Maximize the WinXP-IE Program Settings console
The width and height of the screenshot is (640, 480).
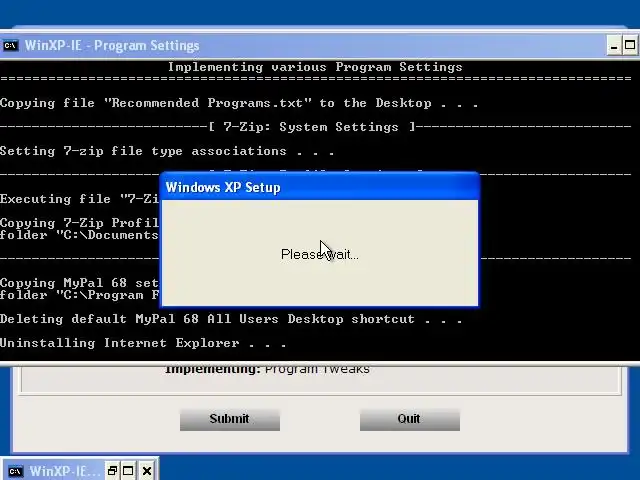tap(630, 45)
